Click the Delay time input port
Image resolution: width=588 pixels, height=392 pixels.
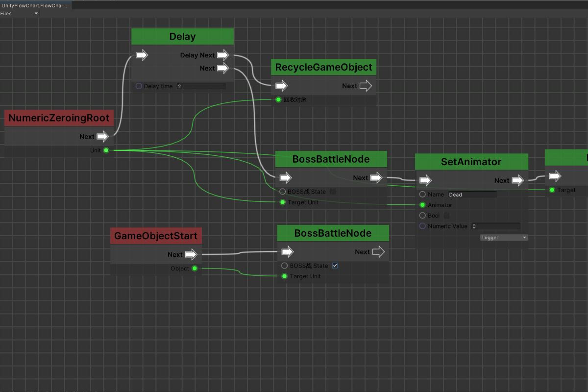click(139, 86)
